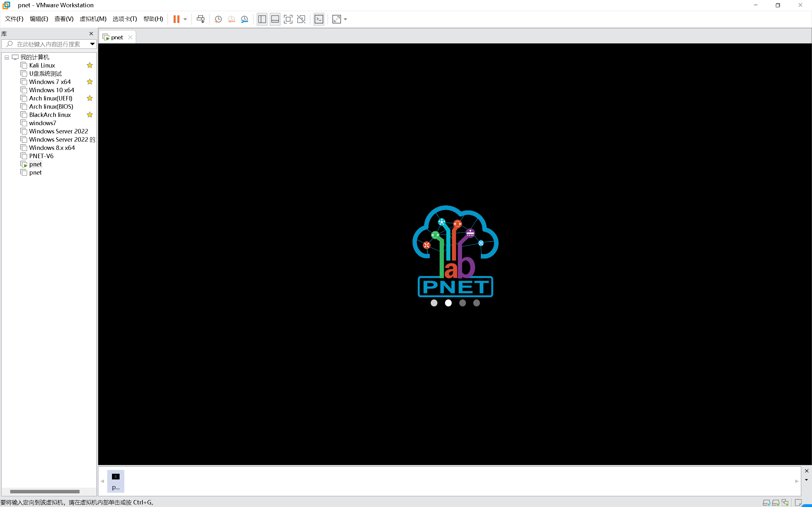812x507 pixels.
Task: Send Ctrl+Alt+Del to the VM
Action: (201, 19)
